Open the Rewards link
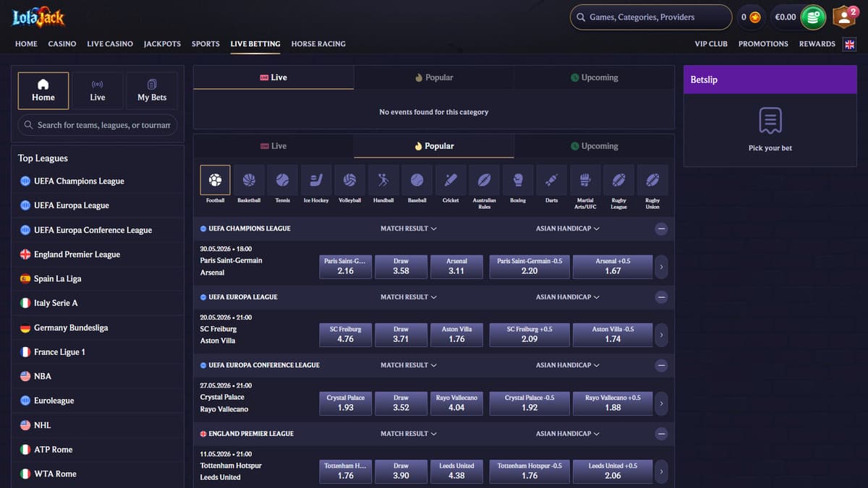The height and width of the screenshot is (488, 868). click(x=817, y=44)
